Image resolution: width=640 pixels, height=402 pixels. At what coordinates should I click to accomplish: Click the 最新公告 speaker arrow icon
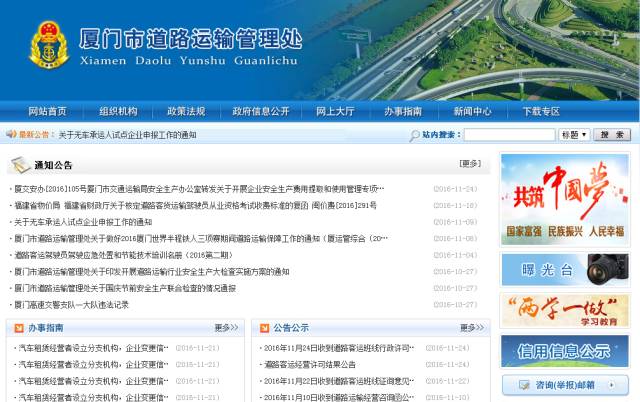(x=11, y=134)
